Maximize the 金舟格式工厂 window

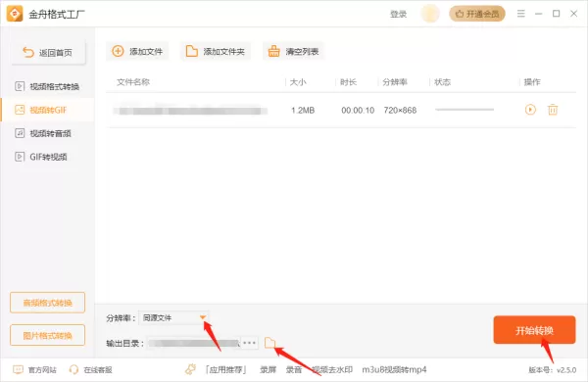[x=556, y=14]
